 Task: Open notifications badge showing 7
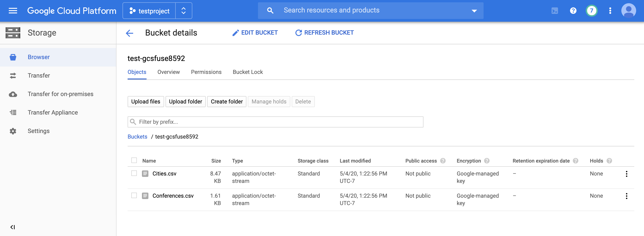click(x=591, y=10)
